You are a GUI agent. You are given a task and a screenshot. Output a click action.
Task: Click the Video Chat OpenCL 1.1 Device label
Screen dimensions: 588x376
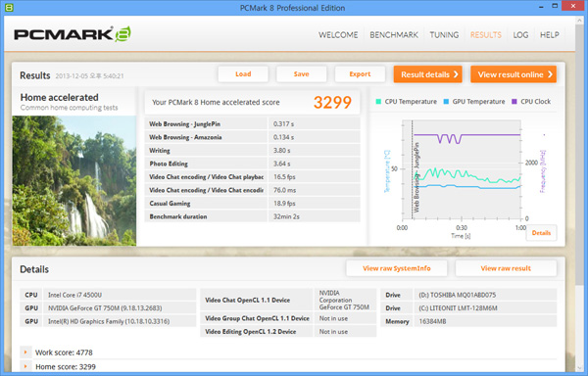coord(248,300)
